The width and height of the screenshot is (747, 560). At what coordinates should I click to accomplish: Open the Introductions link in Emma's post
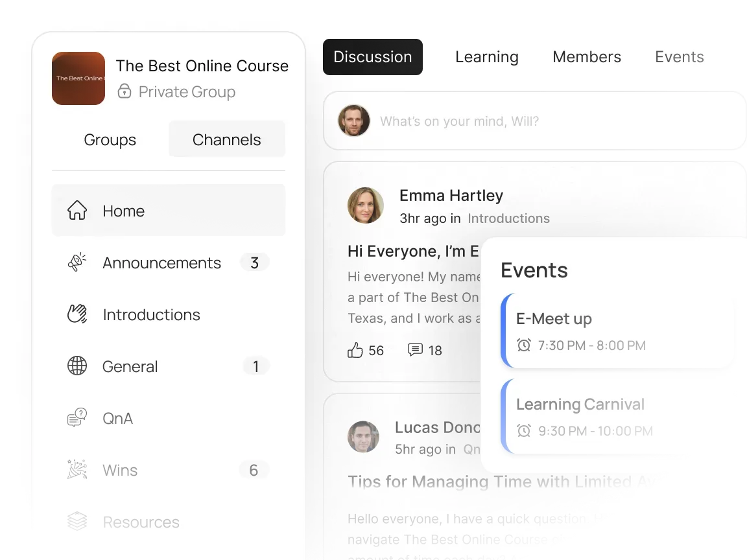coord(508,218)
